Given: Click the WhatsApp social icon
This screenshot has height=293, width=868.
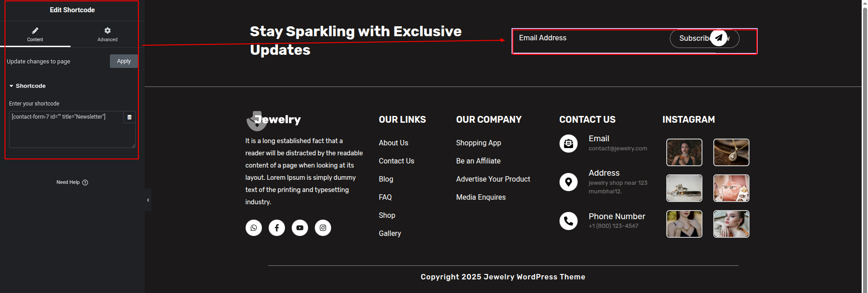Looking at the screenshot, I should tap(254, 228).
